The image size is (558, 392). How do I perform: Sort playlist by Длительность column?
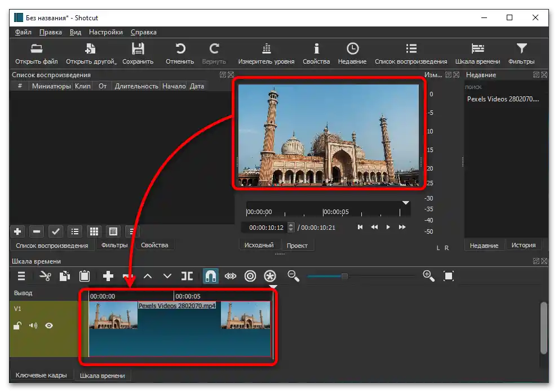(136, 86)
